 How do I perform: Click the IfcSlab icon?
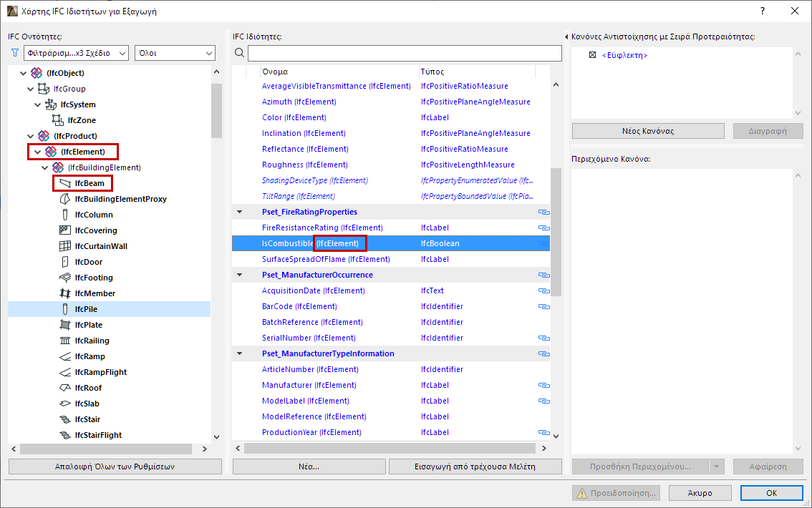[65, 404]
